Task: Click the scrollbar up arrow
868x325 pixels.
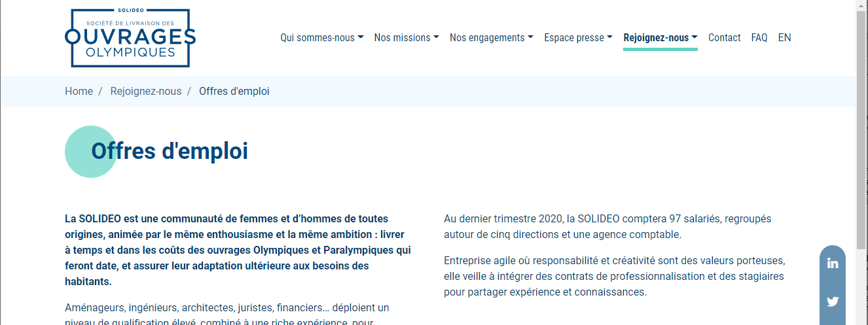Action: click(x=861, y=5)
